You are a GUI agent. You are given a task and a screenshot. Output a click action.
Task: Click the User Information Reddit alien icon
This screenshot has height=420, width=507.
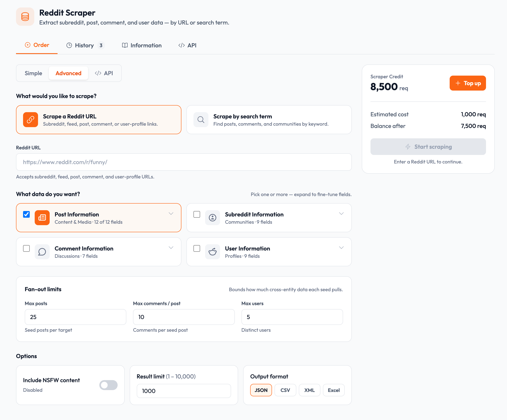tap(212, 252)
